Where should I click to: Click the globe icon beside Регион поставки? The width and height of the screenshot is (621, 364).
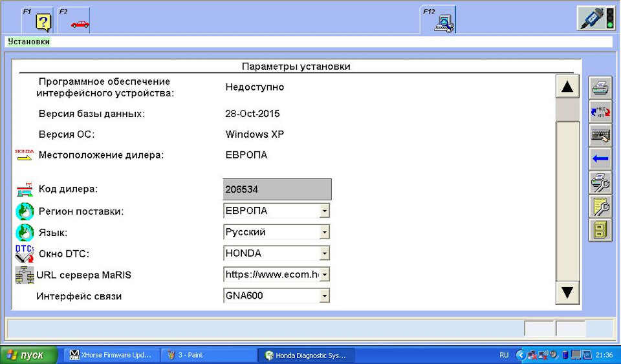click(25, 211)
